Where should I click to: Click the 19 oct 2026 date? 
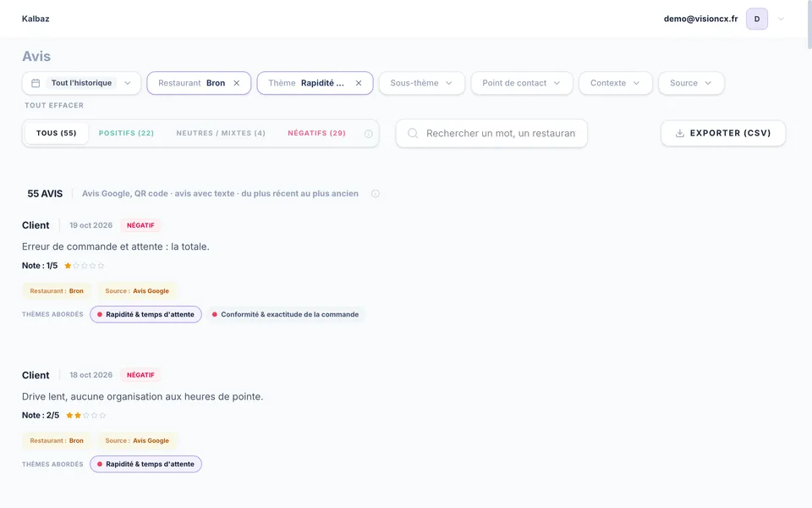[x=91, y=225]
